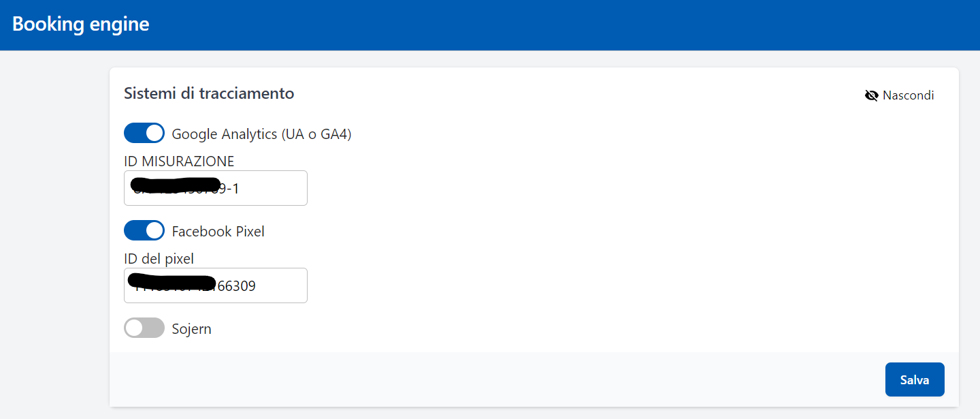The image size is (980, 419).
Task: Click the crossed-out eye icon beside Nascondi
Action: (x=871, y=95)
